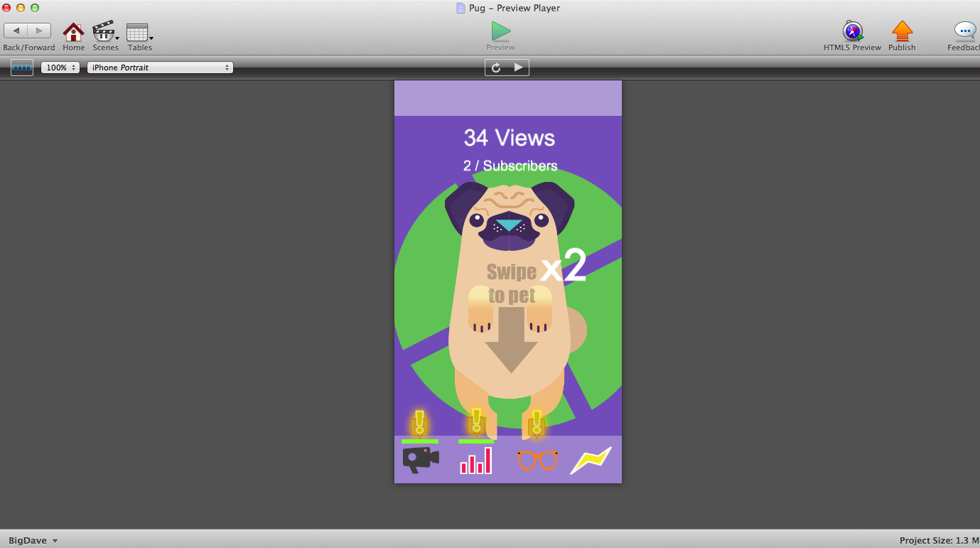This screenshot has width=980, height=548.
Task: Click the green Preview play icon
Action: 500,32
